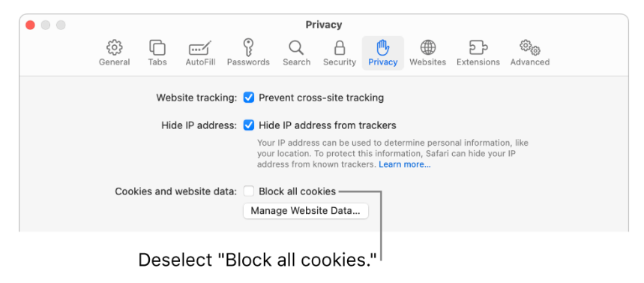The image size is (644, 283).
Task: Follow the Learn more link
Action: coord(405,164)
